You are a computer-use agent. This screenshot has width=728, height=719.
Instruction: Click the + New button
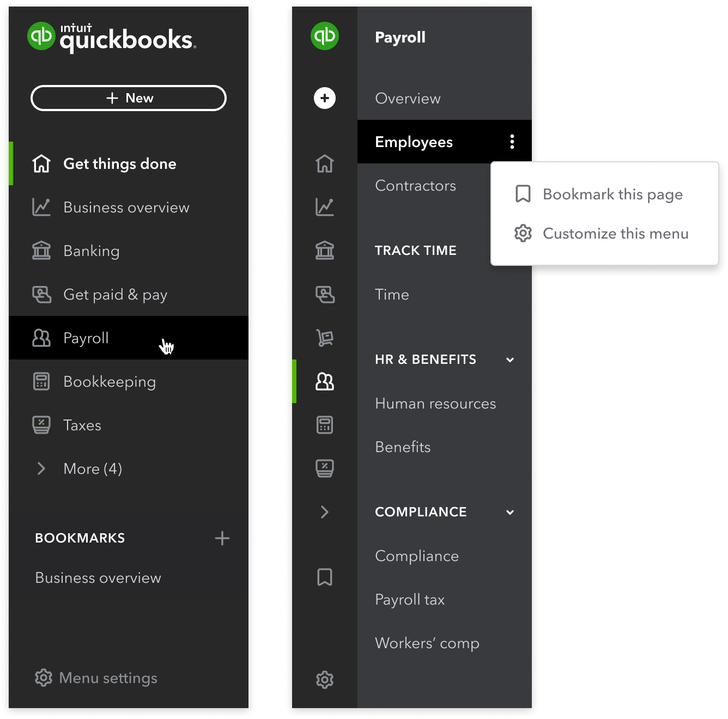[x=129, y=98]
